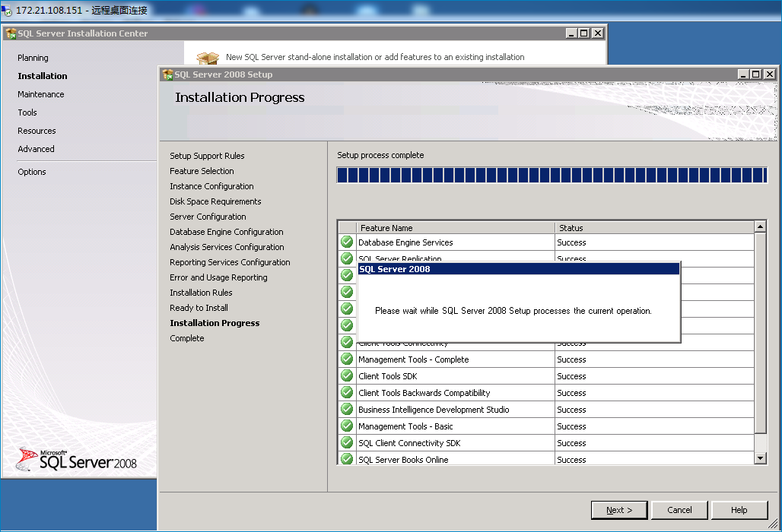
Task: Click the success icon for SQL Server Books Online
Action: pyautogui.click(x=347, y=459)
